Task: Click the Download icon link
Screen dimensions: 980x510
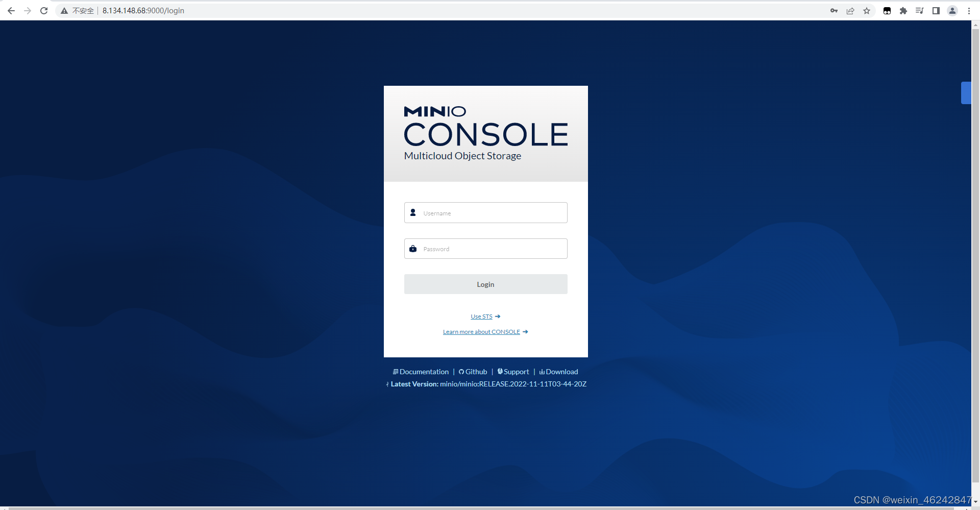Action: (542, 371)
